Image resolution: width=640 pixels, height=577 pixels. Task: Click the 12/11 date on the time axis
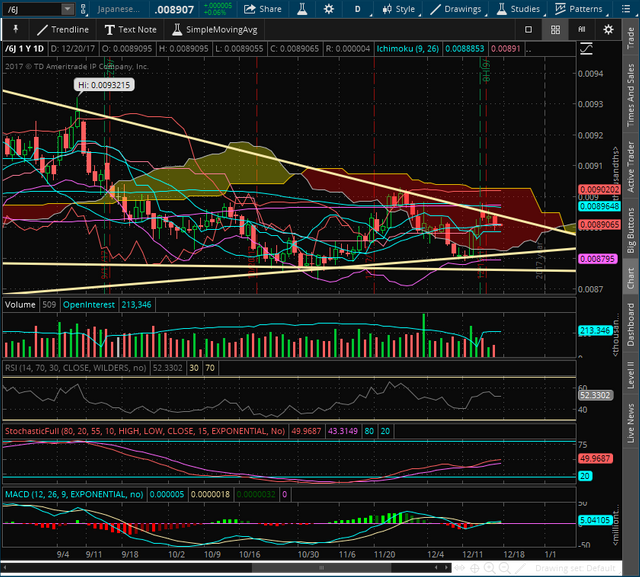coord(472,554)
